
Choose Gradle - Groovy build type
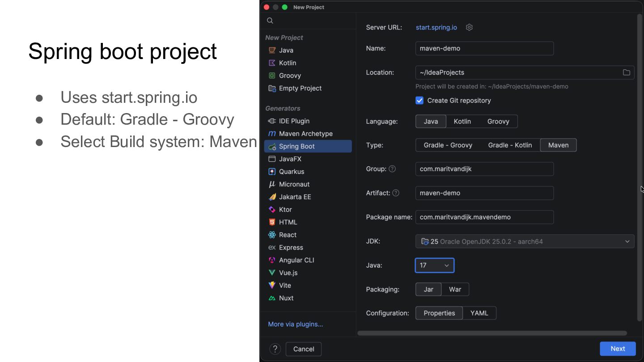[x=448, y=145]
